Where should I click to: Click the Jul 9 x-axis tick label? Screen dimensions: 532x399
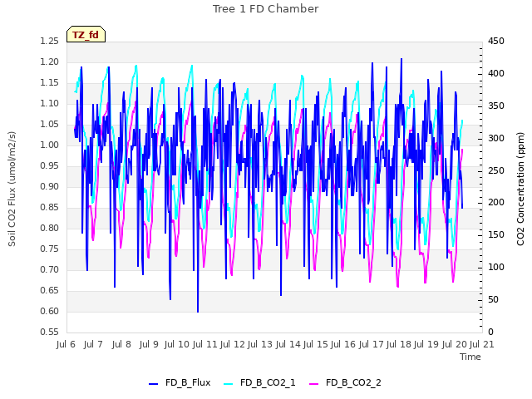pos(149,344)
